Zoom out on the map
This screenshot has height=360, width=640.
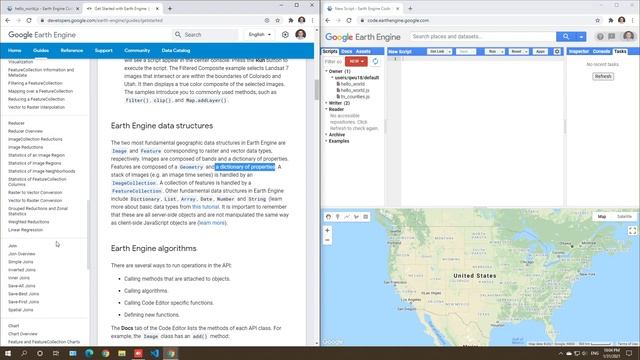327,240
